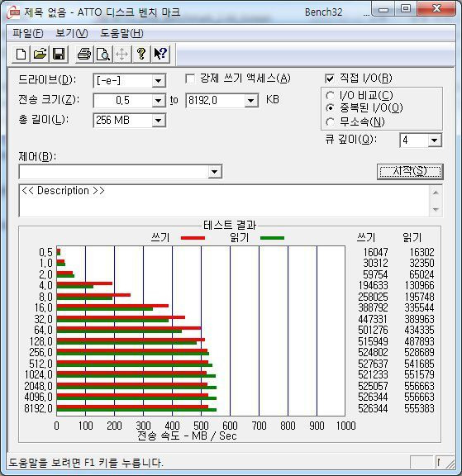Screen dimensions: 462x476
Task: Click the 64.0 row label in chart
Action: tap(44, 330)
